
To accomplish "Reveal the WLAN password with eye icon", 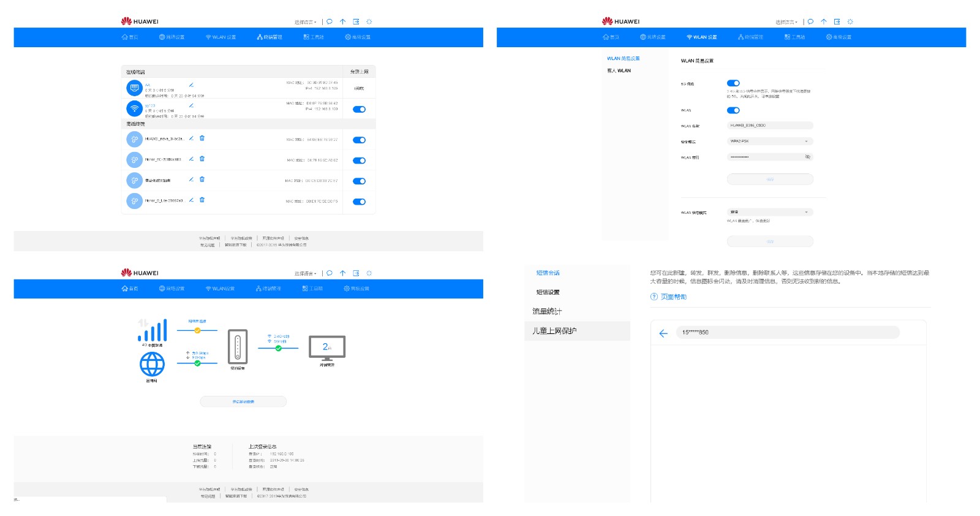I will point(807,157).
